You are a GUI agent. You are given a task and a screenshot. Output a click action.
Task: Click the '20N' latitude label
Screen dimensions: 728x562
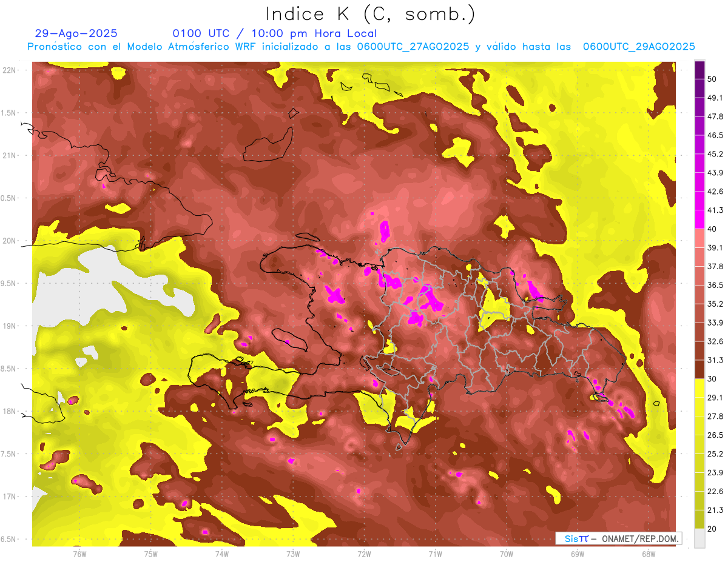[10, 241]
